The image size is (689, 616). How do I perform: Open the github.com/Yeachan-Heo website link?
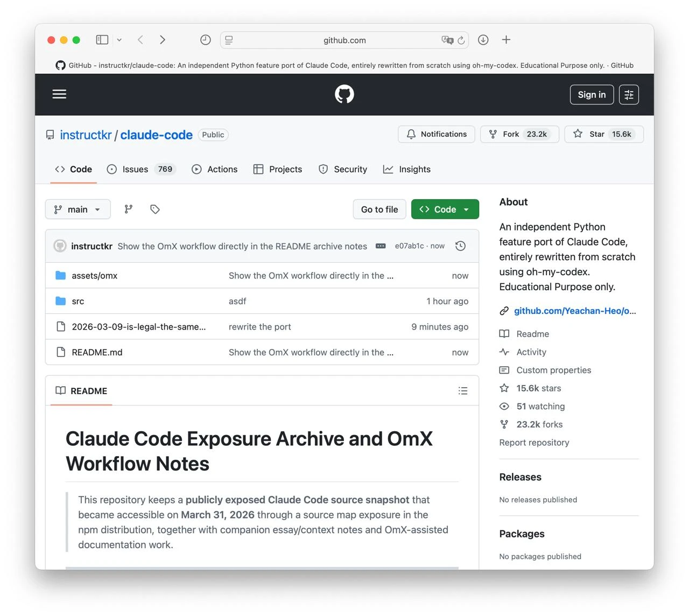(575, 311)
